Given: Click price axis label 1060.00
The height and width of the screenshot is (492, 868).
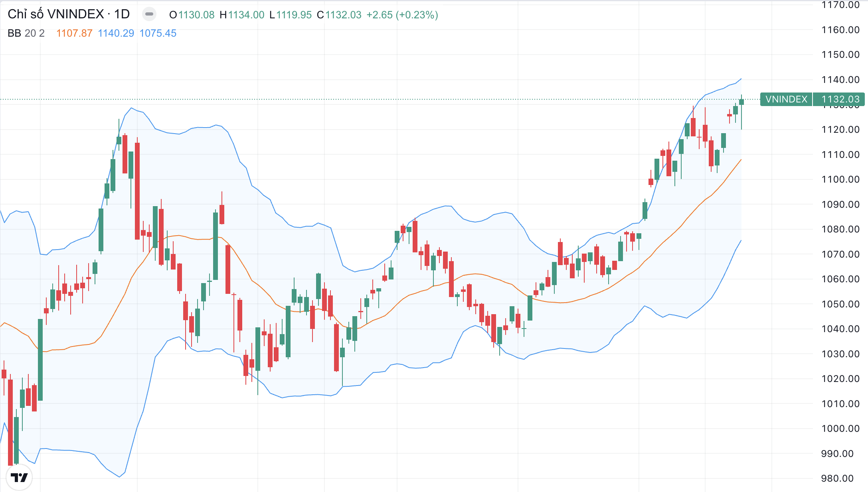Looking at the screenshot, I should 840,279.
